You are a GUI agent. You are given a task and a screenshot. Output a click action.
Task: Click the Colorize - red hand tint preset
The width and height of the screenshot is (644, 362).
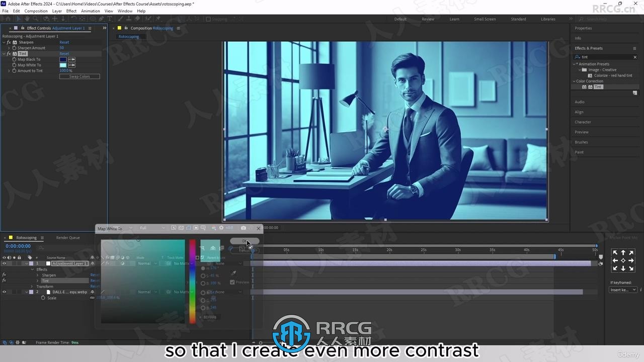point(613,75)
